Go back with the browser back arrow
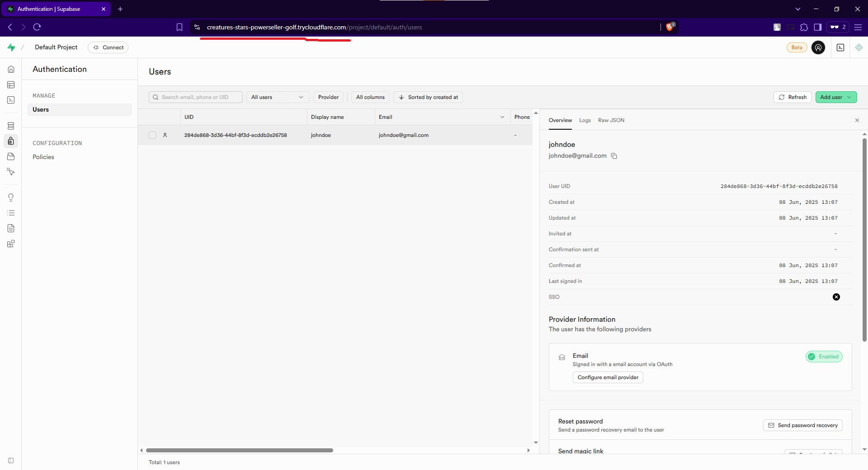This screenshot has height=470, width=868. click(10, 27)
